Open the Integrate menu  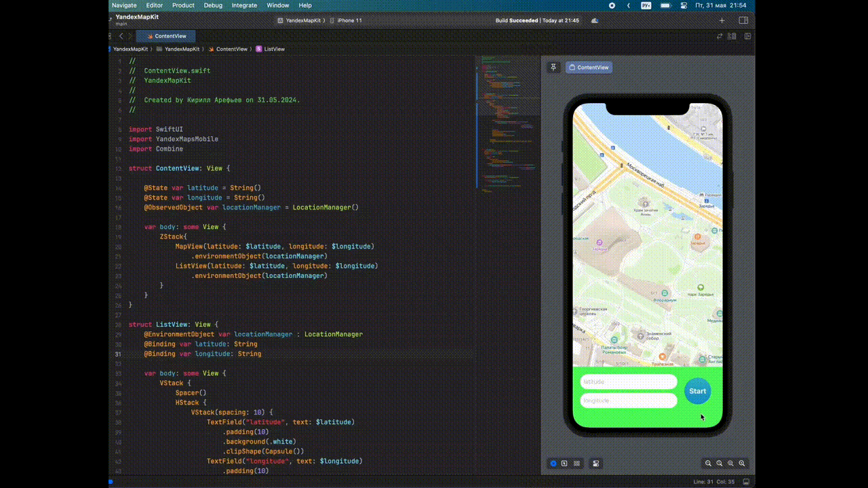(244, 5)
